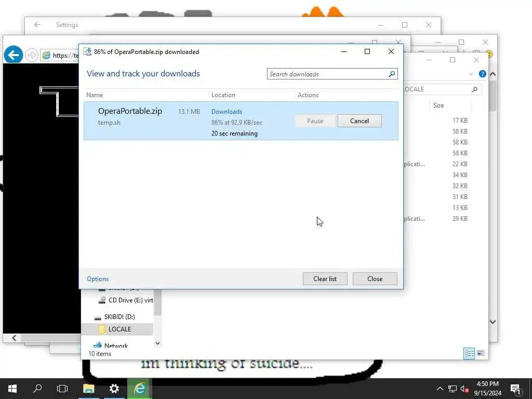Click the 20 sec remaining text
This screenshot has height=399, width=532.
234,134
